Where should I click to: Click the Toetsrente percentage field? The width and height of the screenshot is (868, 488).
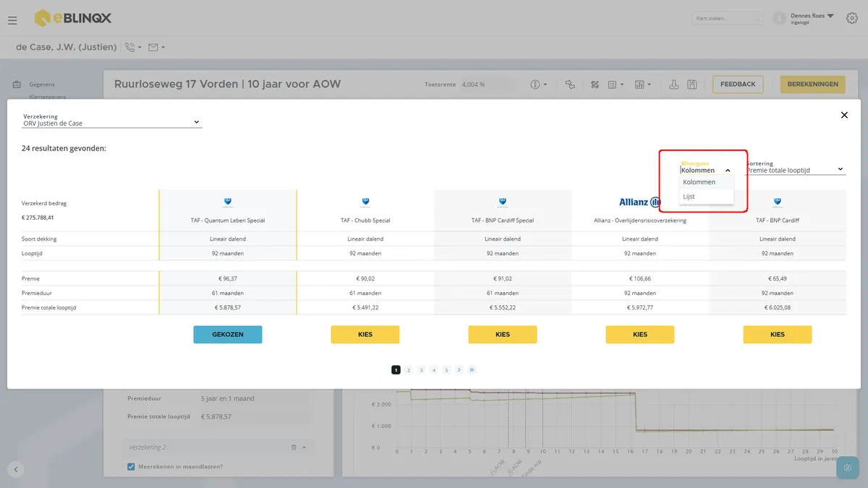tap(488, 85)
